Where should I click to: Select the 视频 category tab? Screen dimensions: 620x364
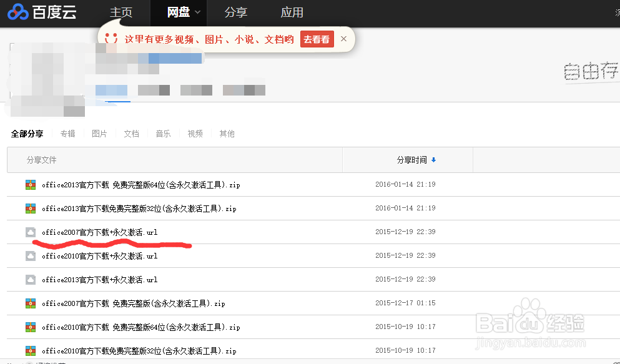(194, 133)
